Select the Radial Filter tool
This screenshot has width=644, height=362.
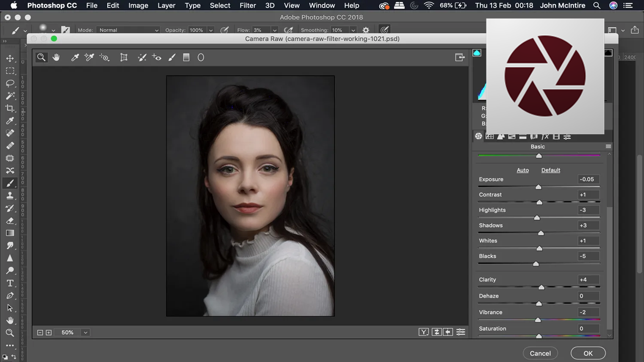(201, 57)
